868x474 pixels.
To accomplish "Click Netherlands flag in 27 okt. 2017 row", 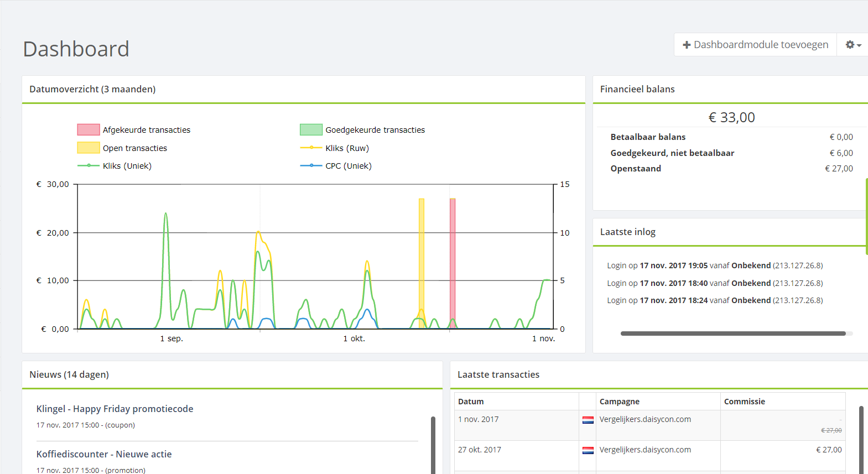I will (588, 450).
